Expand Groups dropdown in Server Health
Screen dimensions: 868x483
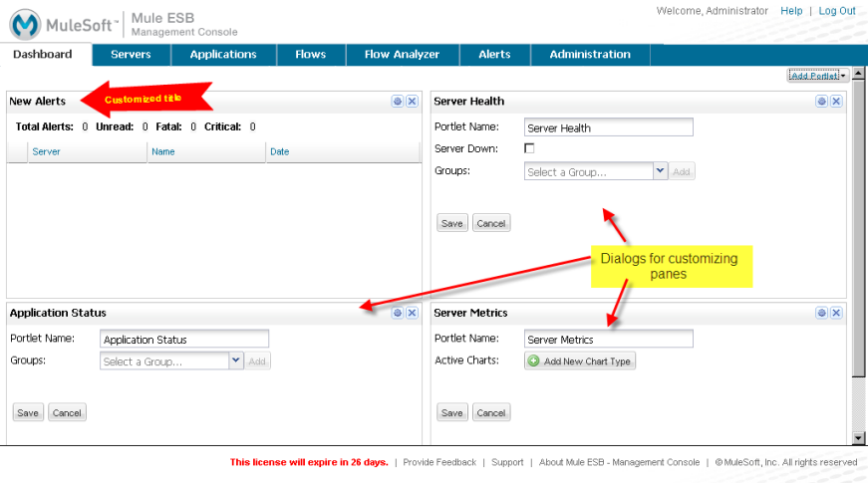pos(660,171)
